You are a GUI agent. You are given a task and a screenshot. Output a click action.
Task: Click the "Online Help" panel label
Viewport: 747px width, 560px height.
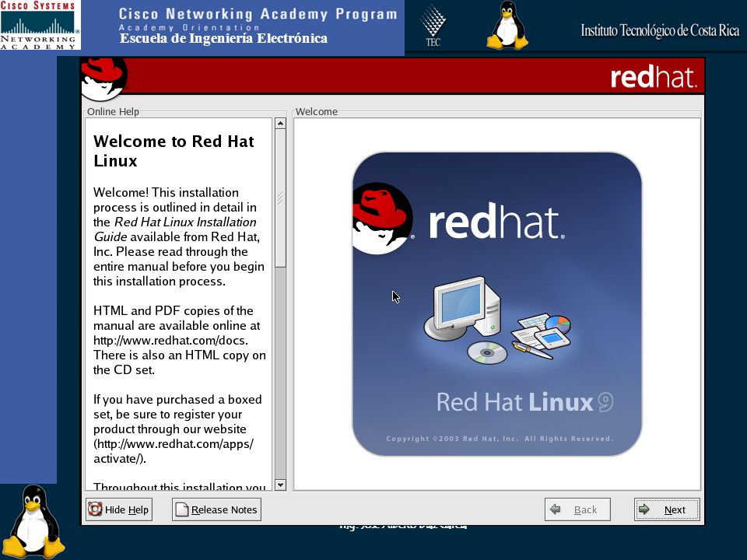[x=113, y=111]
